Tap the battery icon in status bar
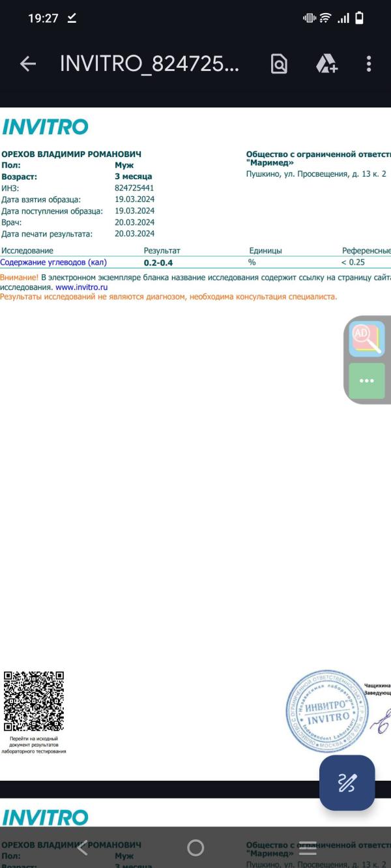The width and height of the screenshot is (391, 868). (x=359, y=19)
